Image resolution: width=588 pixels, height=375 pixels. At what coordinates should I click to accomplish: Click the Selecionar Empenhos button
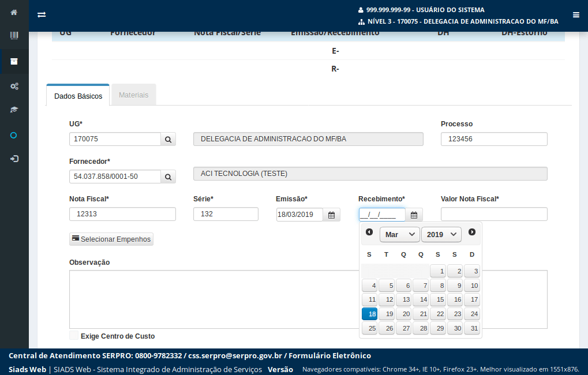click(111, 239)
